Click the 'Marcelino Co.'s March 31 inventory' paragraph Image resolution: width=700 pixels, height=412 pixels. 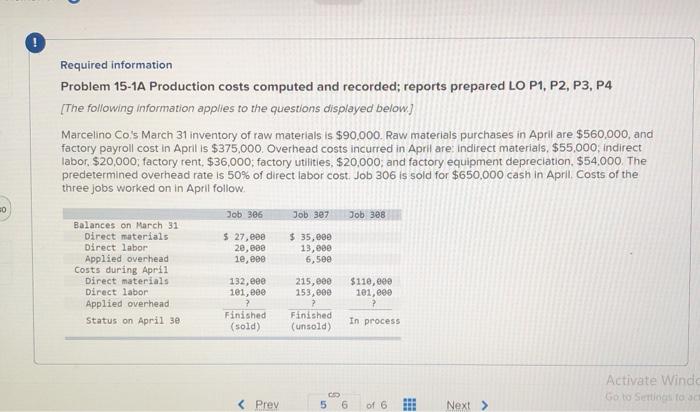point(357,161)
